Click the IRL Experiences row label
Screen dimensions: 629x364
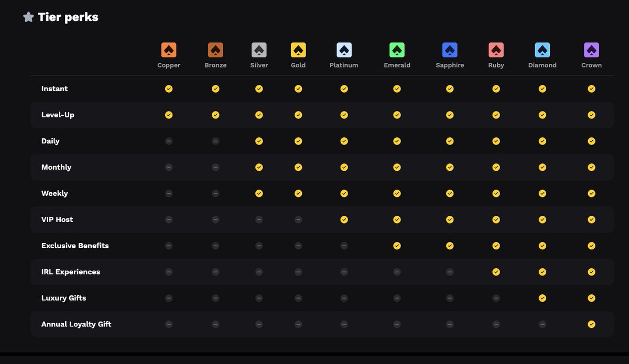tap(71, 272)
